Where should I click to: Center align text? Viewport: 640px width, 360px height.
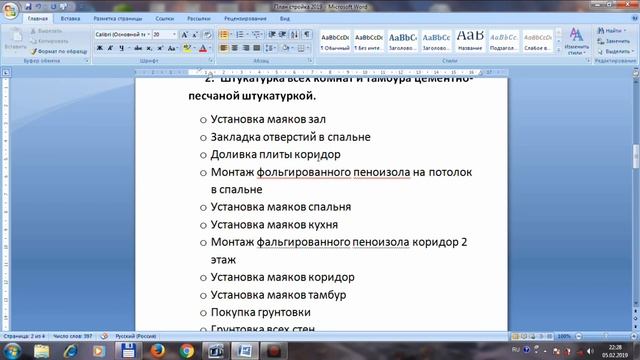click(x=235, y=48)
